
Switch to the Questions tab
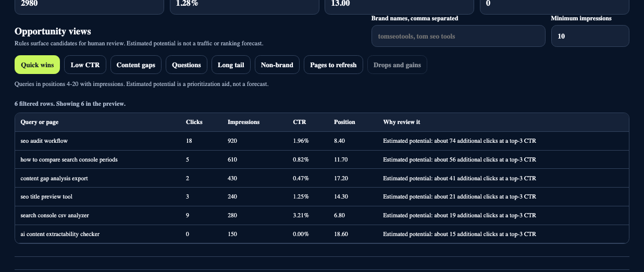pos(187,65)
